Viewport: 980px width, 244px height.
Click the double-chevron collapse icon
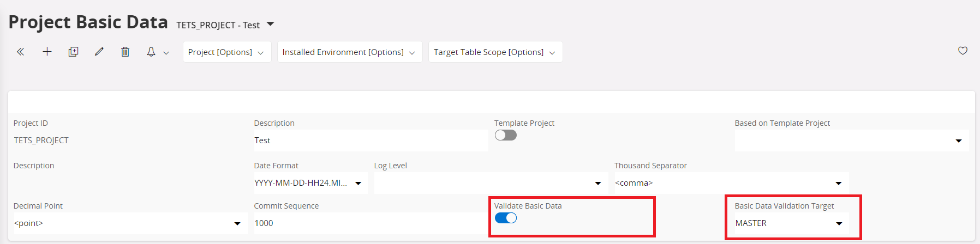click(x=20, y=52)
